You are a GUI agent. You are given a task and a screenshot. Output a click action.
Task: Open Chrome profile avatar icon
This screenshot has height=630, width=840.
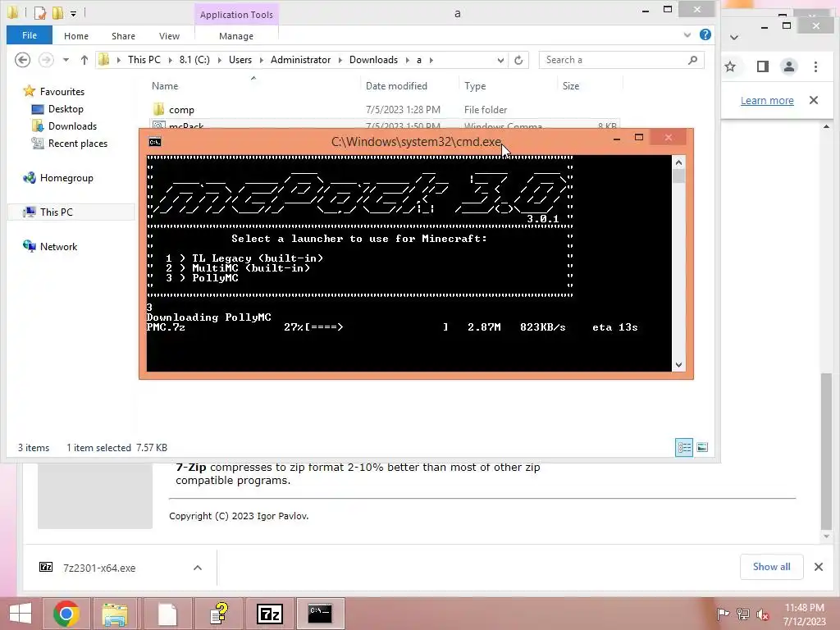pyautogui.click(x=788, y=66)
